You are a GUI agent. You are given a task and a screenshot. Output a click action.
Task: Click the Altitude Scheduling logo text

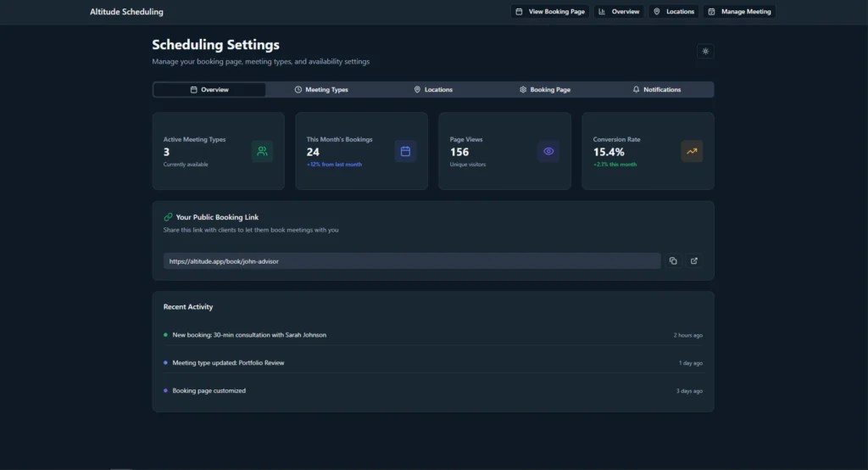click(x=126, y=12)
